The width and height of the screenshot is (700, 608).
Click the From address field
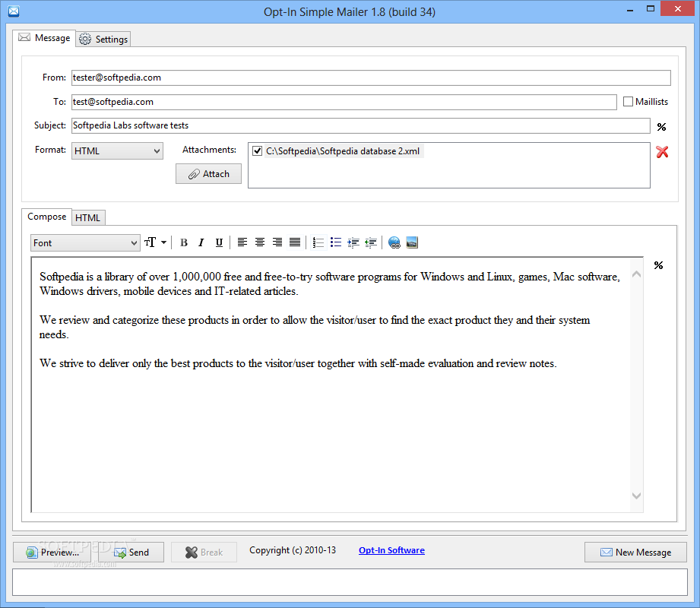click(371, 78)
